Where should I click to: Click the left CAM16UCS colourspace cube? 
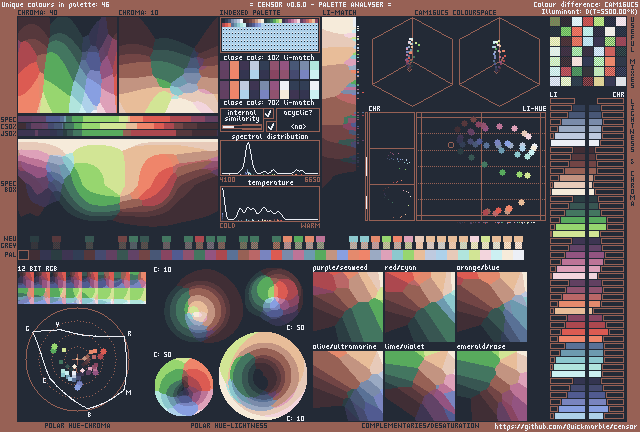pos(411,68)
